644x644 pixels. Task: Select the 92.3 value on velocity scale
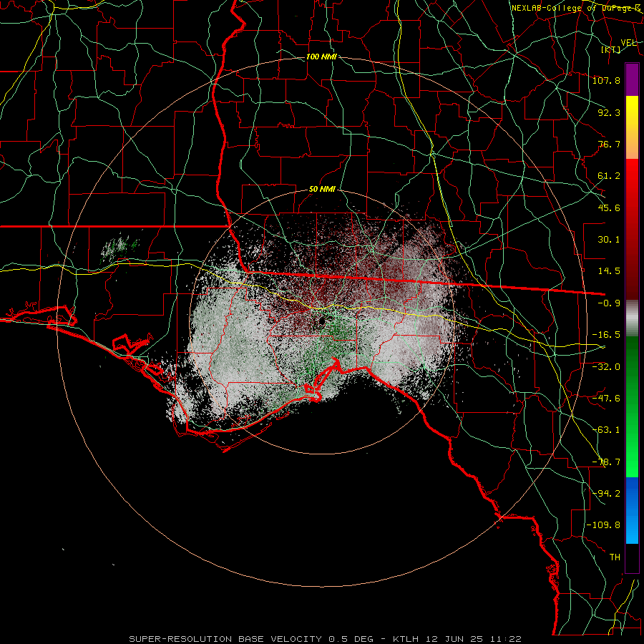point(609,112)
